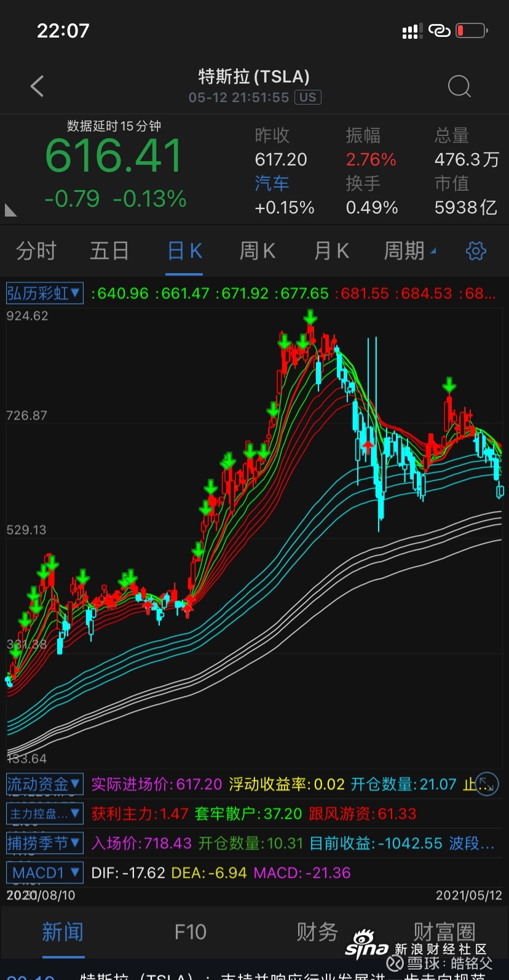Tap the 昨收 value 617.20
Image resolution: width=509 pixels, height=980 pixels.
(x=281, y=159)
